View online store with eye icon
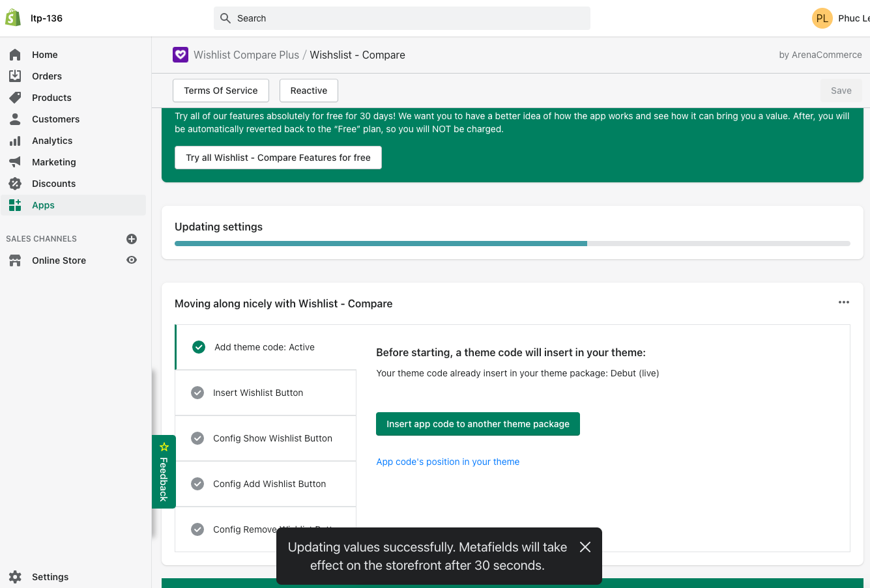870x588 pixels. [132, 260]
